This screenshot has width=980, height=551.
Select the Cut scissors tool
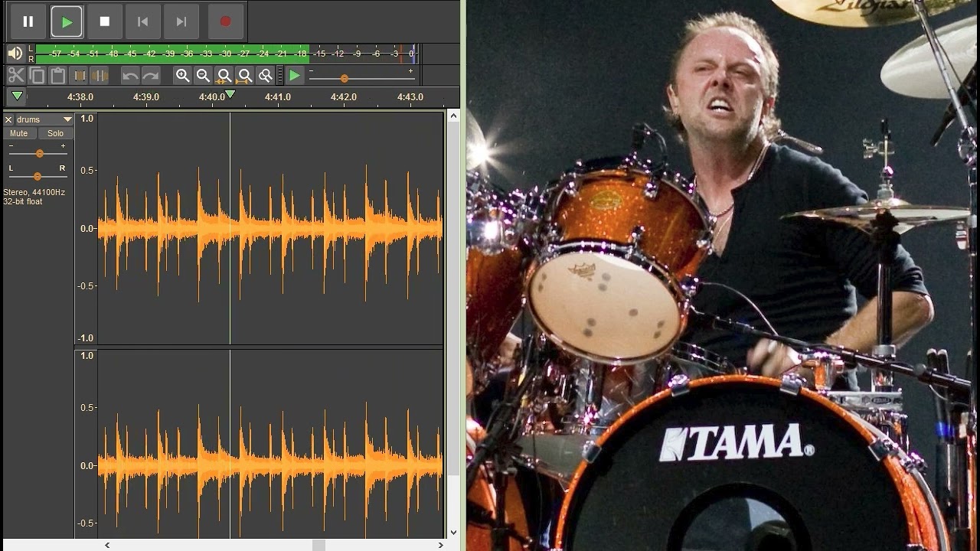(x=16, y=75)
